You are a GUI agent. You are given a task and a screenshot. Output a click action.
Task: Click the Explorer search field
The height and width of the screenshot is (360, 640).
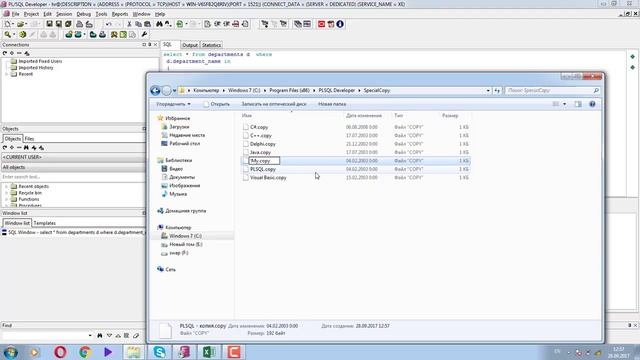click(x=552, y=90)
